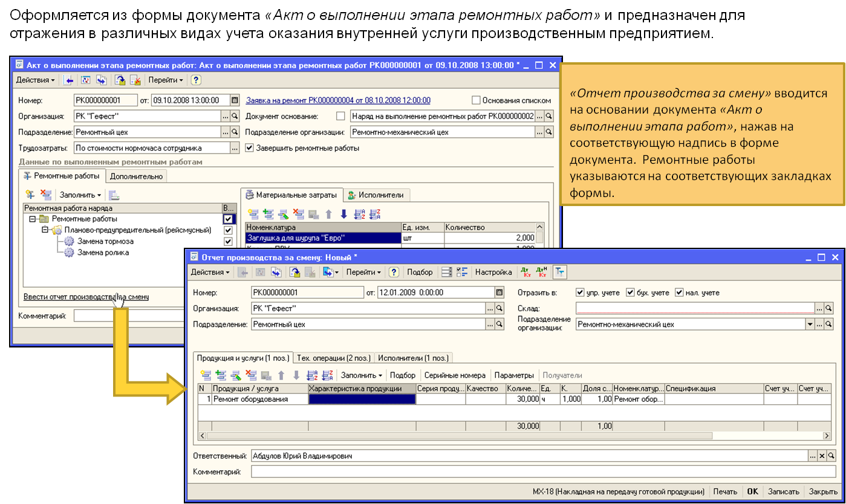The height and width of the screenshot is (504, 846).
Task: Select Замена ролика tree row
Action: pos(103,253)
